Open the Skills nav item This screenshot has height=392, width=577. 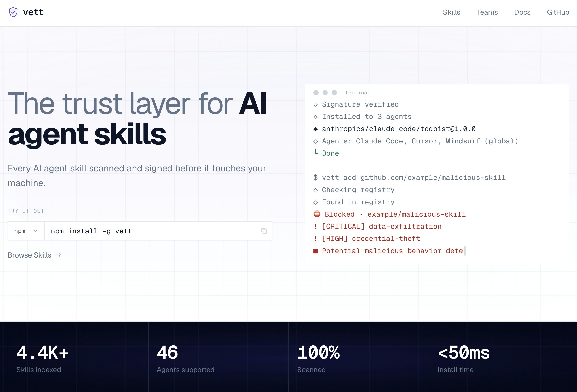tap(451, 12)
